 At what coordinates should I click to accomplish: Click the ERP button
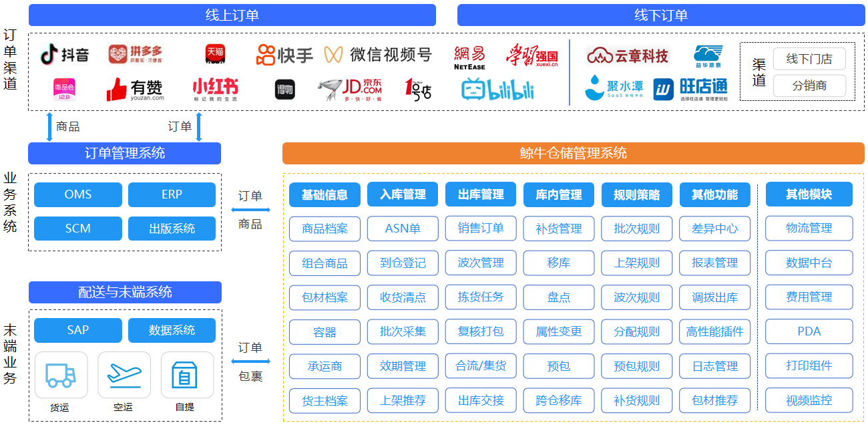[172, 194]
